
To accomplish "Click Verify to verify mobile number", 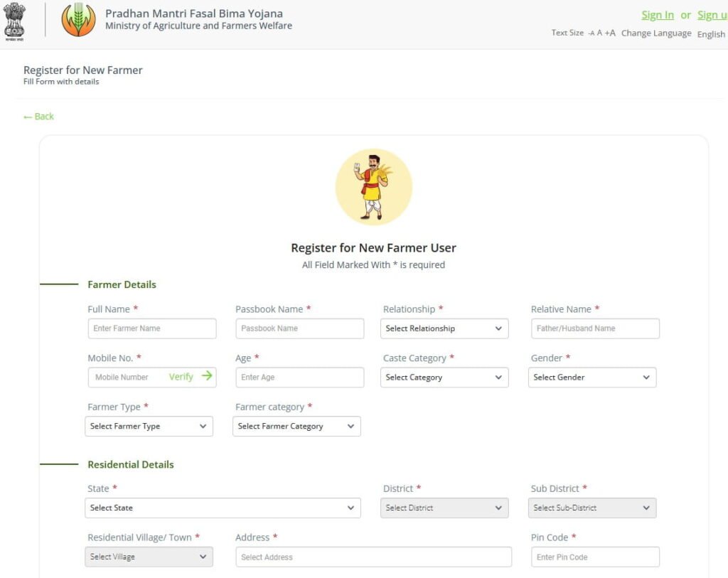I will click(181, 377).
